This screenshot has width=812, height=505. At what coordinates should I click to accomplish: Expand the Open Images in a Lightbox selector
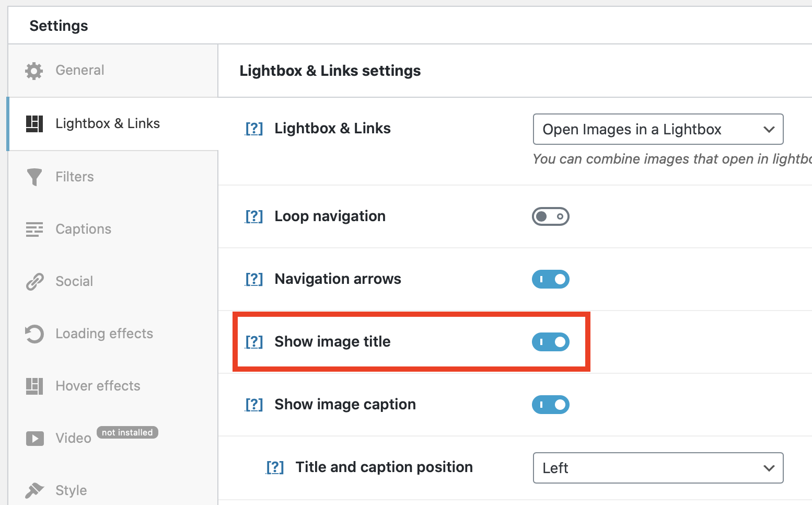click(x=658, y=129)
